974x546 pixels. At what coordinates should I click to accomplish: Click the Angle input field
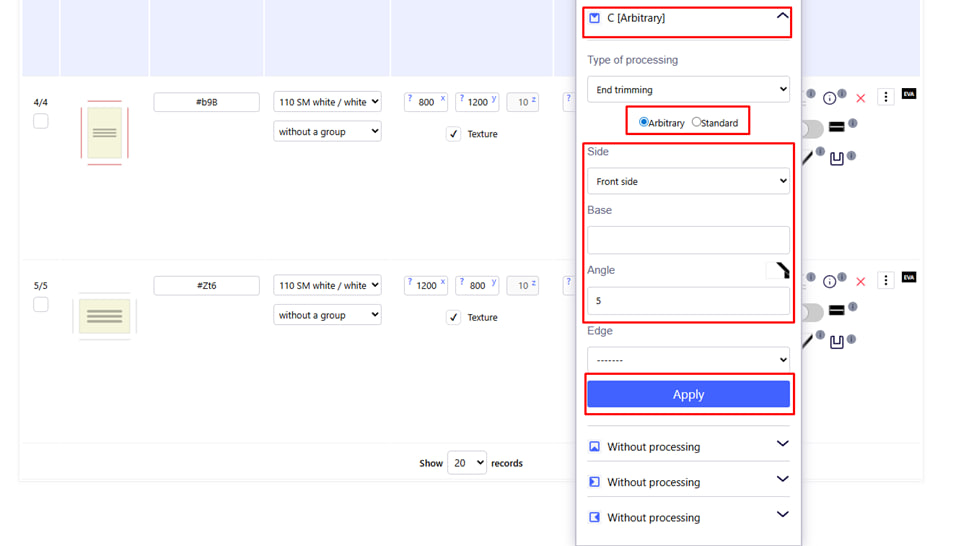(688, 300)
